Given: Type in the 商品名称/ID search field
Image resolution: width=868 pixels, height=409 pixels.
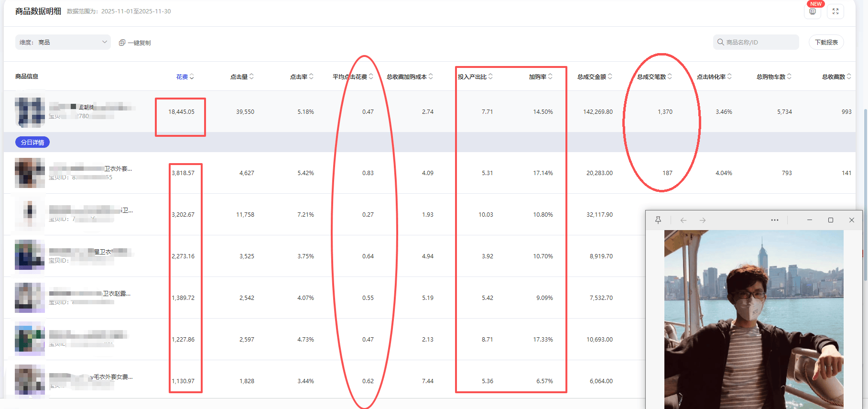Looking at the screenshot, I should [x=760, y=42].
